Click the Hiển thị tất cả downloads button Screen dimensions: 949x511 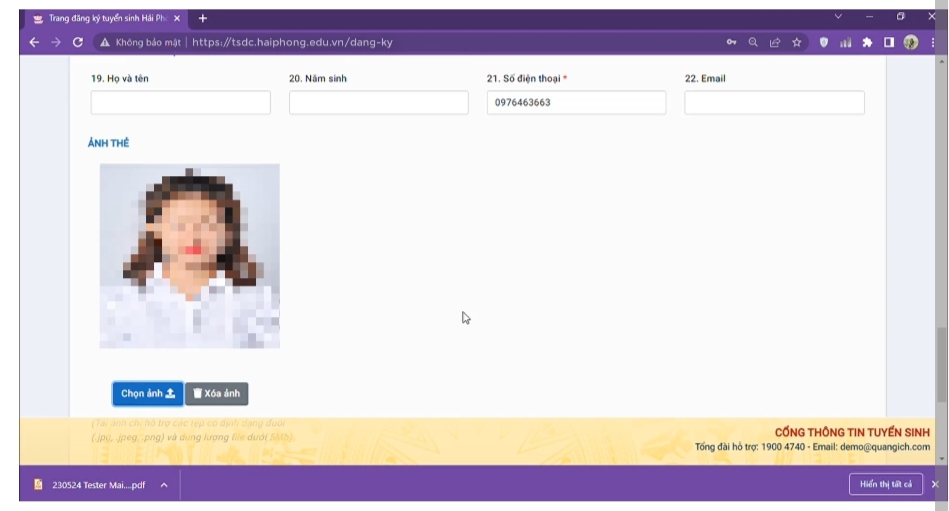pos(885,484)
